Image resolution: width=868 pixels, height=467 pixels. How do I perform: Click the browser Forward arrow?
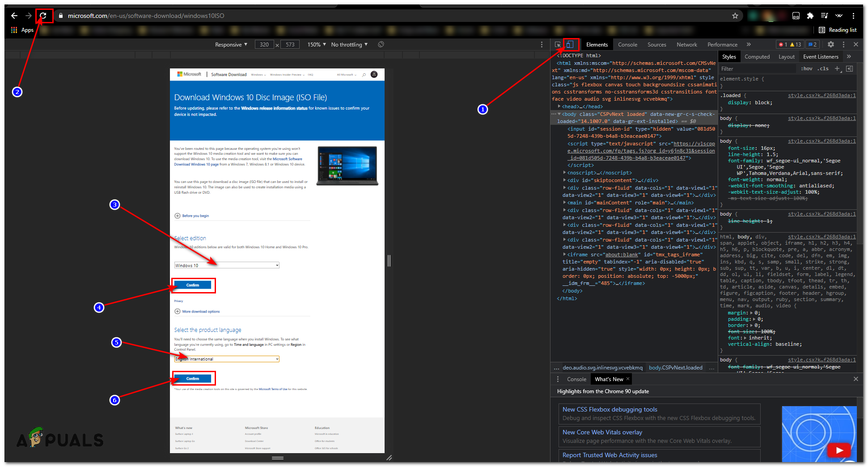coord(29,16)
